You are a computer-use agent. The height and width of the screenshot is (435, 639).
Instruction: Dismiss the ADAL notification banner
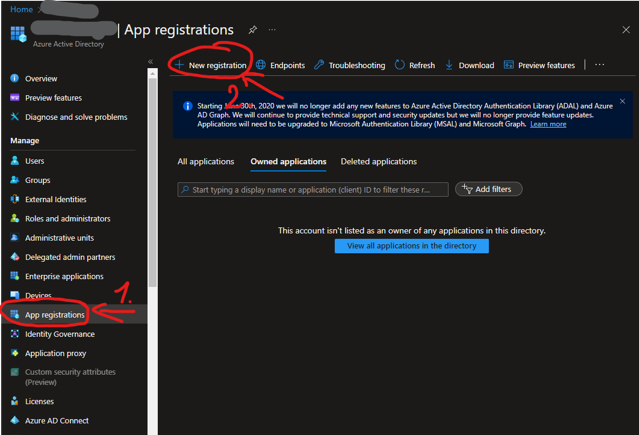(x=622, y=102)
